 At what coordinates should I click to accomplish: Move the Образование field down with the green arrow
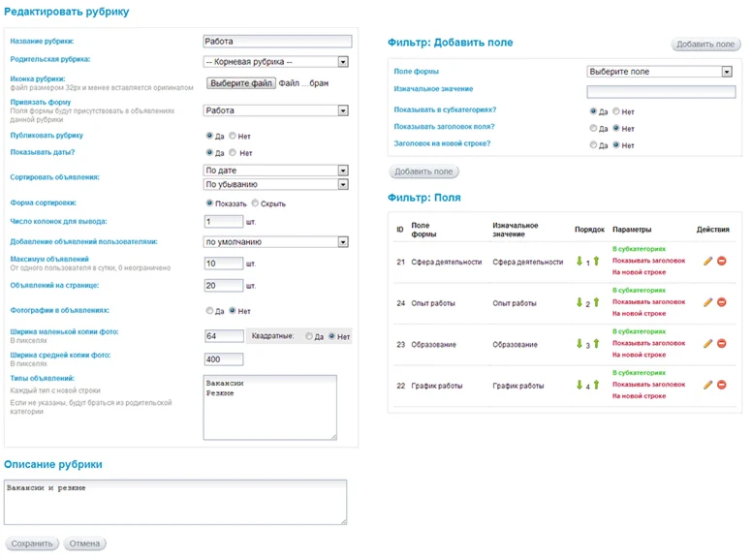click(580, 343)
